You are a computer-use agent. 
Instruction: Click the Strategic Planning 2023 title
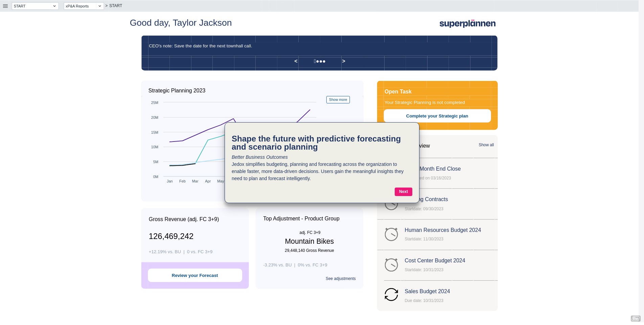click(177, 91)
